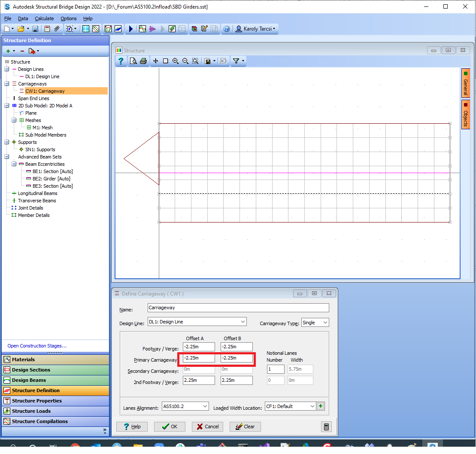Image resolution: width=476 pixels, height=454 pixels.
Task: Select the Zoom In tool in Structure window
Action: pos(176,61)
